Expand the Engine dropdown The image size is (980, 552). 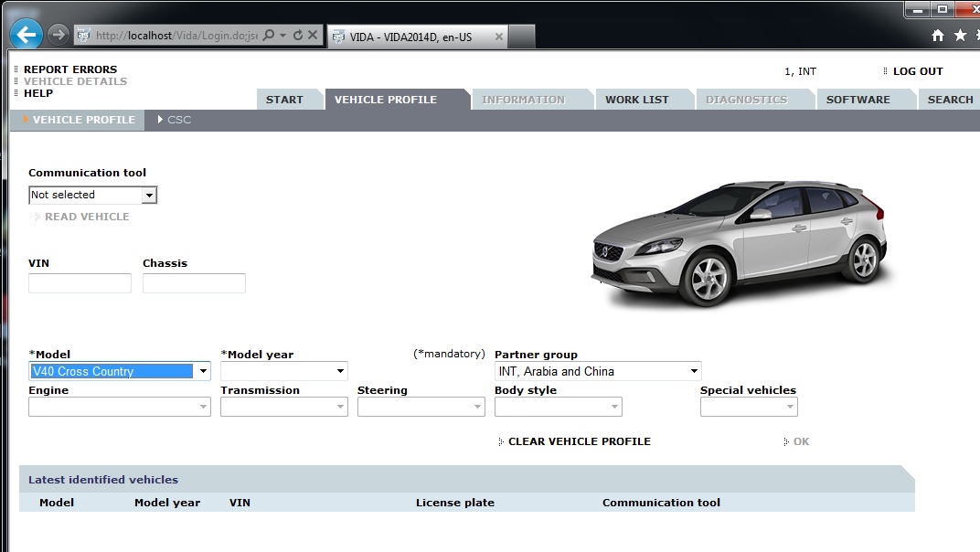[120, 407]
